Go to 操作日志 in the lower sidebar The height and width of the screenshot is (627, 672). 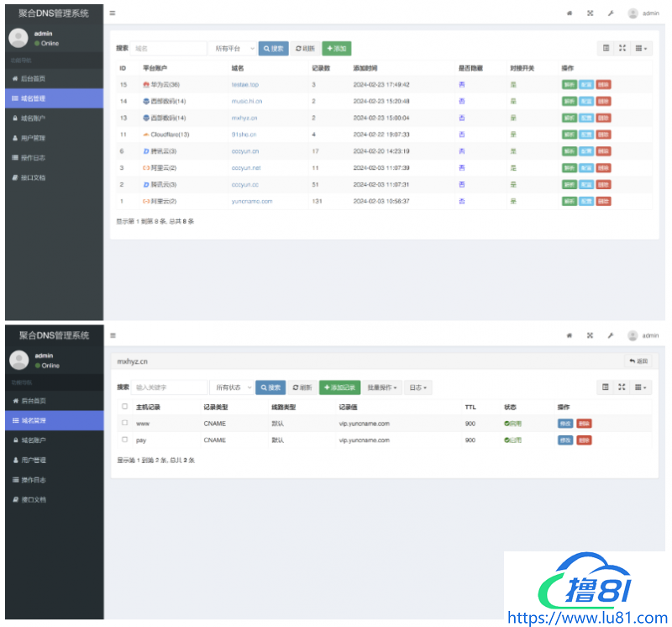[x=34, y=480]
